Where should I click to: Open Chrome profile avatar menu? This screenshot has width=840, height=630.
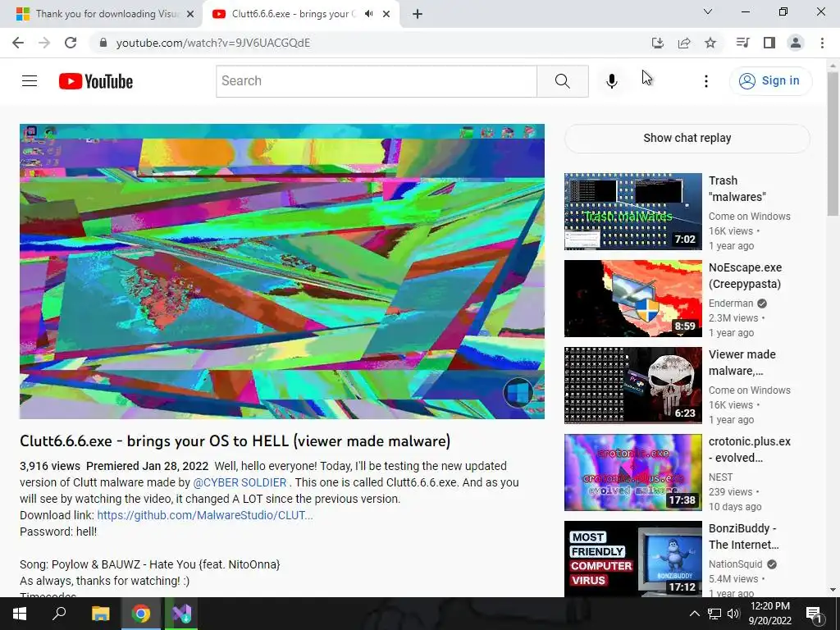(x=796, y=43)
